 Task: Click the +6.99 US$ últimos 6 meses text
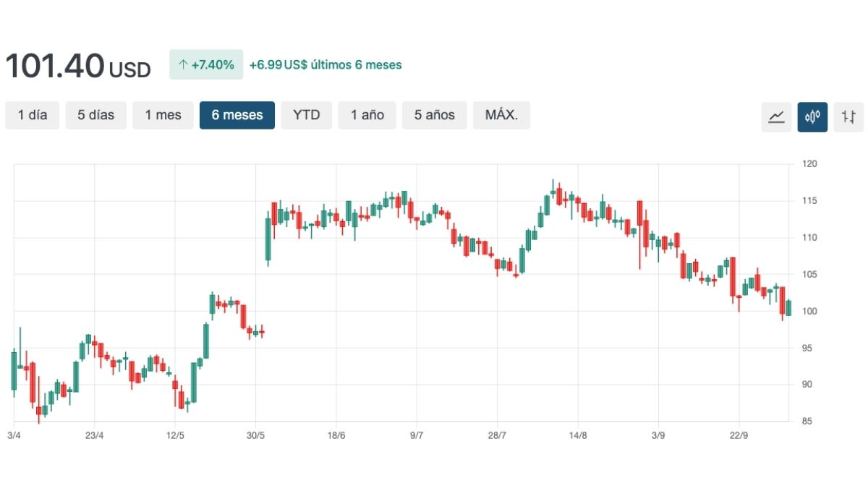click(x=325, y=65)
